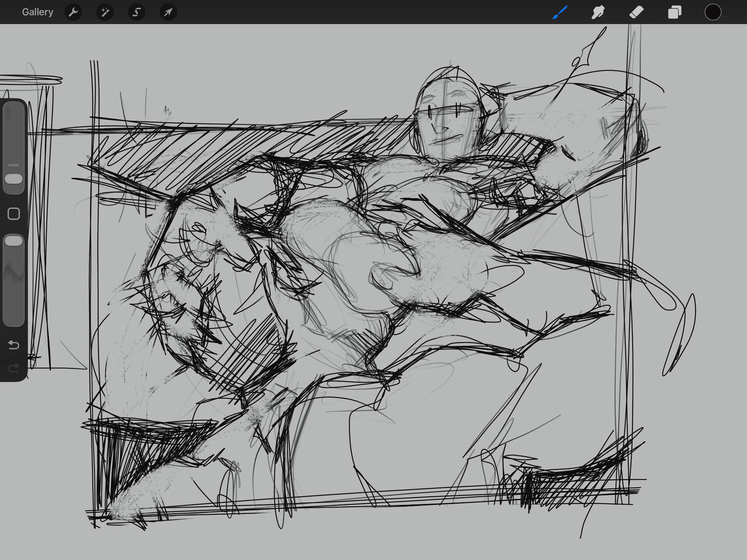Screen dimensions: 747x560
Task: Open the Actions wrench menu
Action: tap(73, 12)
